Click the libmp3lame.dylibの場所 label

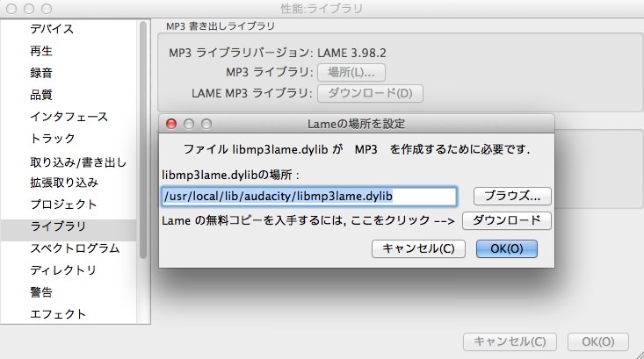point(231,175)
